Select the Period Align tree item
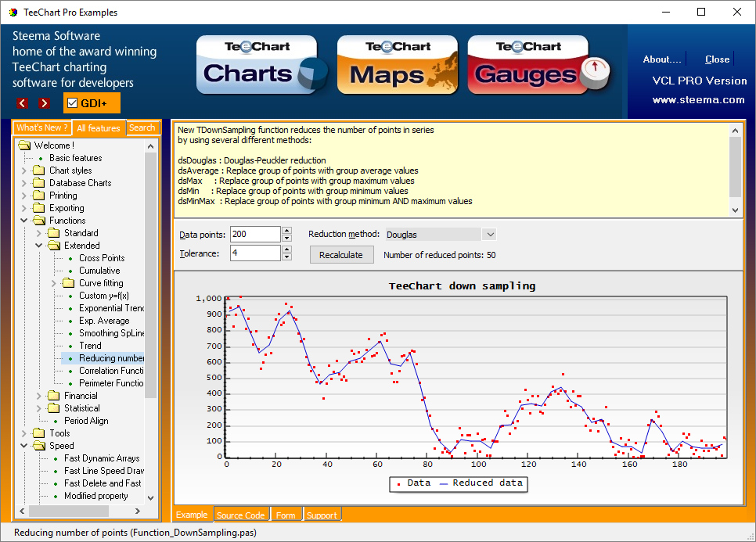Screen dimensions: 756x542 coord(86,421)
